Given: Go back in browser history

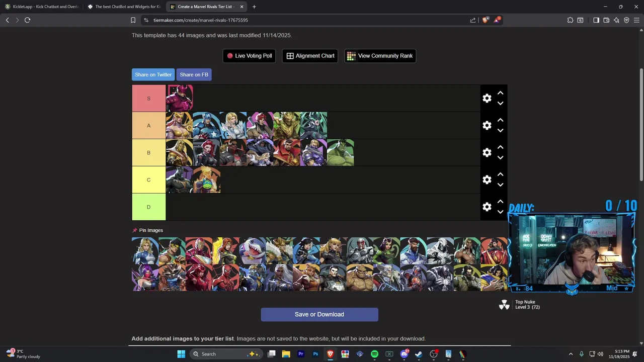Looking at the screenshot, I should click(x=7, y=20).
